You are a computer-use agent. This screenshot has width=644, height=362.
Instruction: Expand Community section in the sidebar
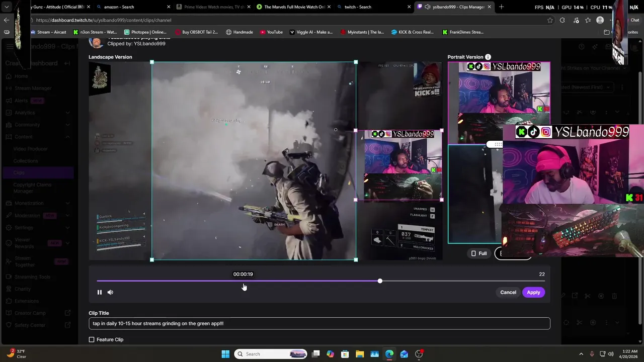[x=38, y=125]
